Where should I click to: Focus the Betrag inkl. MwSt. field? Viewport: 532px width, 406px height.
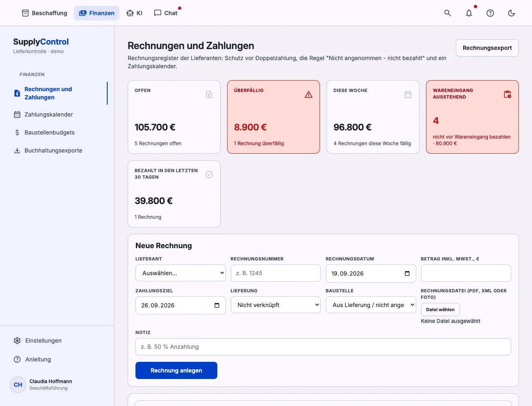(x=466, y=273)
